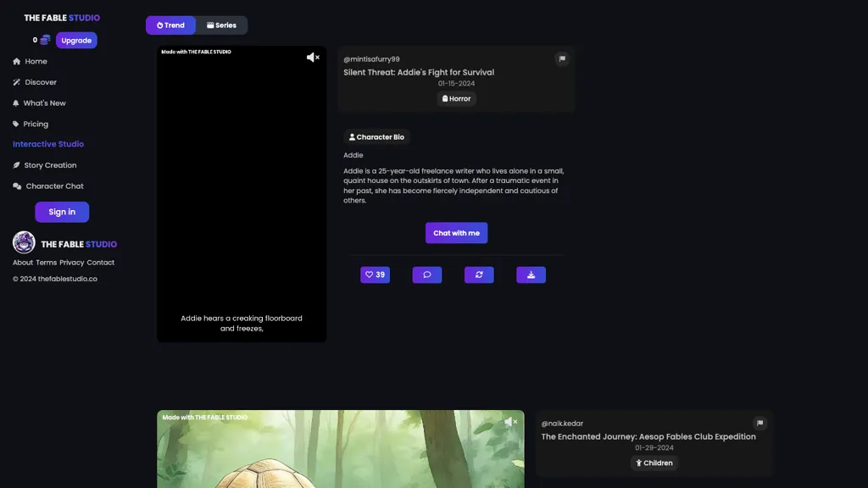
Task: Switch to the Series tab
Action: [223, 25]
